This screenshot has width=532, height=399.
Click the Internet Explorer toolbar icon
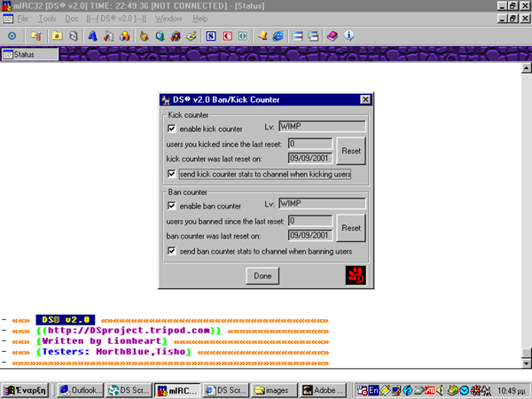coord(278,35)
